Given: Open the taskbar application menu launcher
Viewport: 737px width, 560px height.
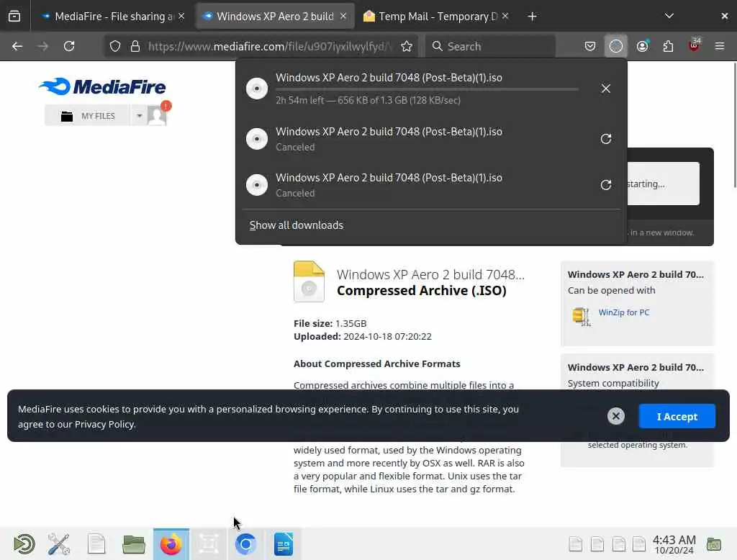Looking at the screenshot, I should 24,544.
